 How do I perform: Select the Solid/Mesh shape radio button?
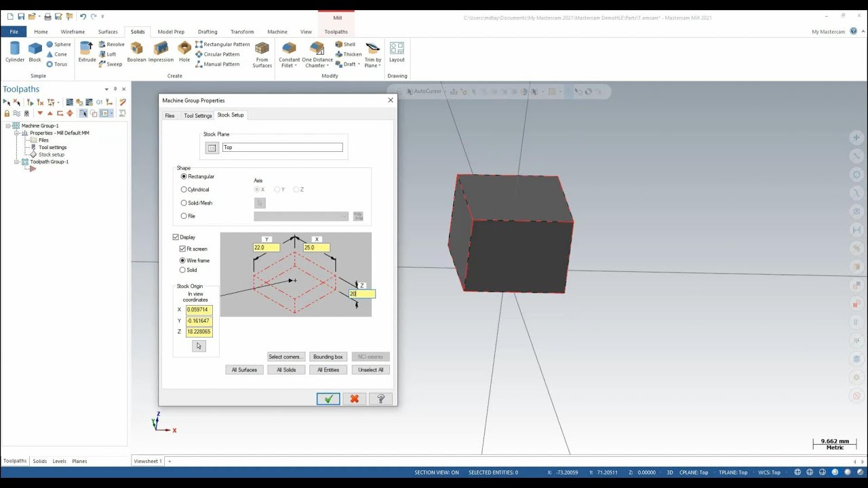point(184,203)
